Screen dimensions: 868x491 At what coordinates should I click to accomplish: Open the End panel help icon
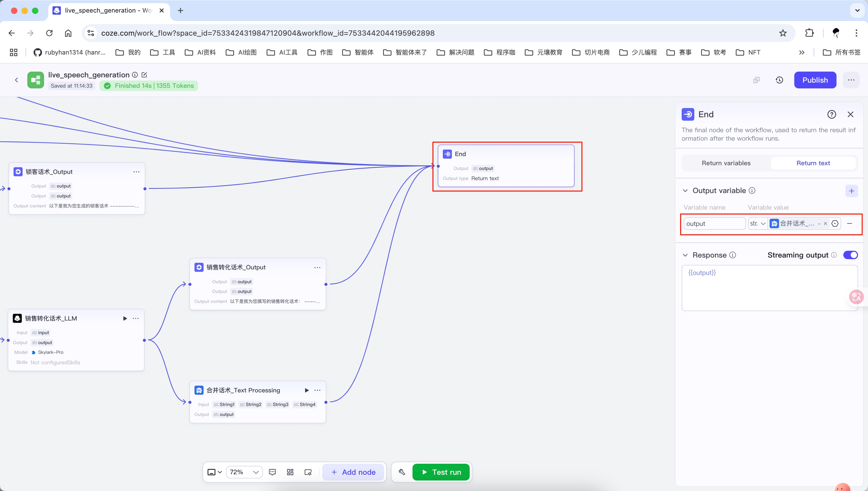(832, 114)
